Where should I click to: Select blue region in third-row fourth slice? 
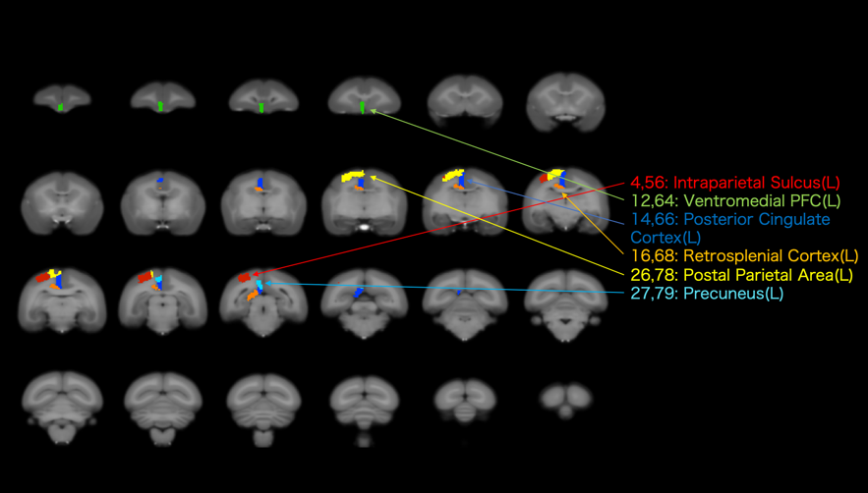pos(360,293)
